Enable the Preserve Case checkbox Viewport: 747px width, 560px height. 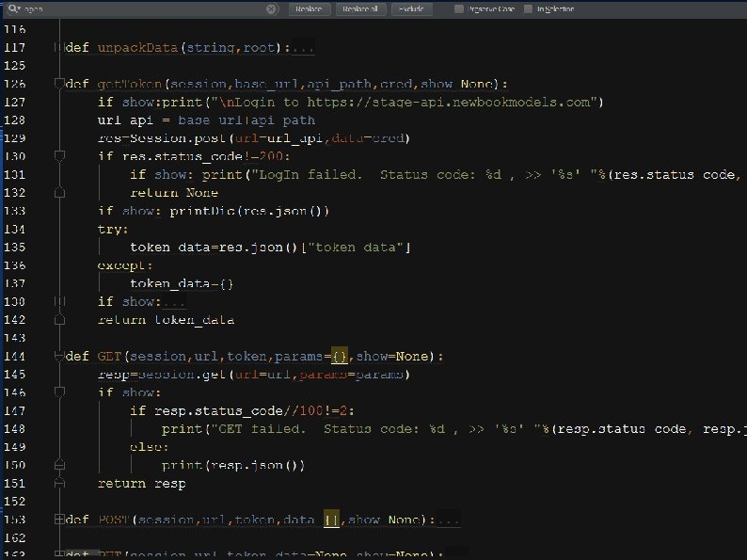tap(459, 8)
